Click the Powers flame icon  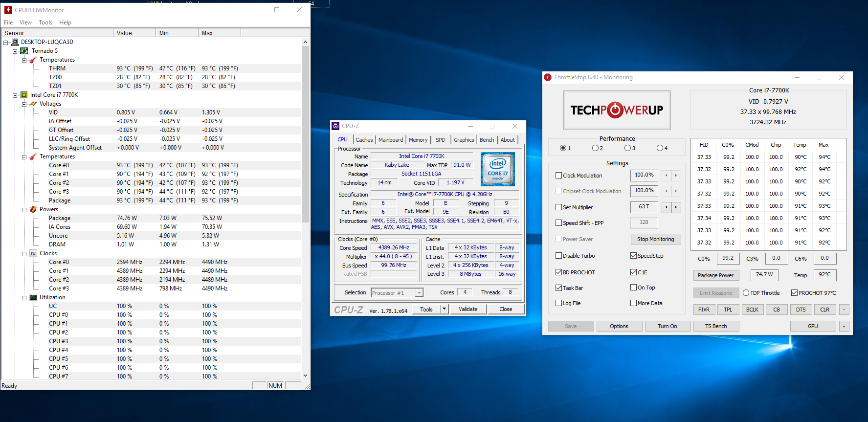(x=33, y=209)
